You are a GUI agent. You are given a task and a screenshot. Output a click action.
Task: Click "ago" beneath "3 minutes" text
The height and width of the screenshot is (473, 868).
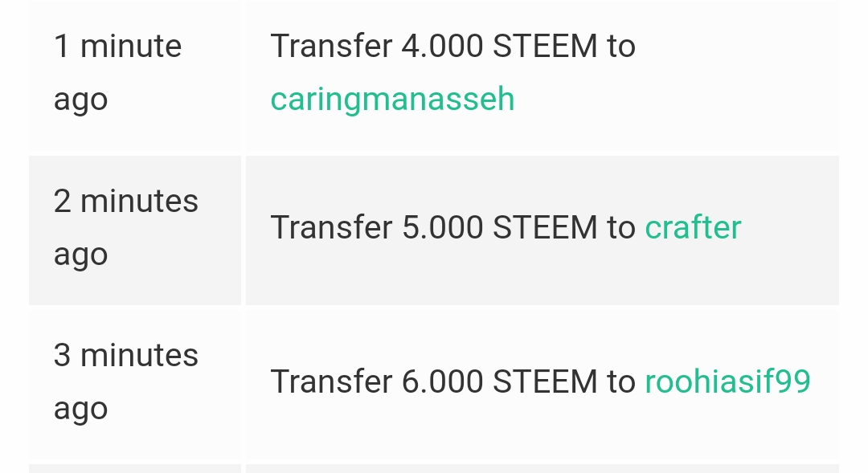click(80, 410)
